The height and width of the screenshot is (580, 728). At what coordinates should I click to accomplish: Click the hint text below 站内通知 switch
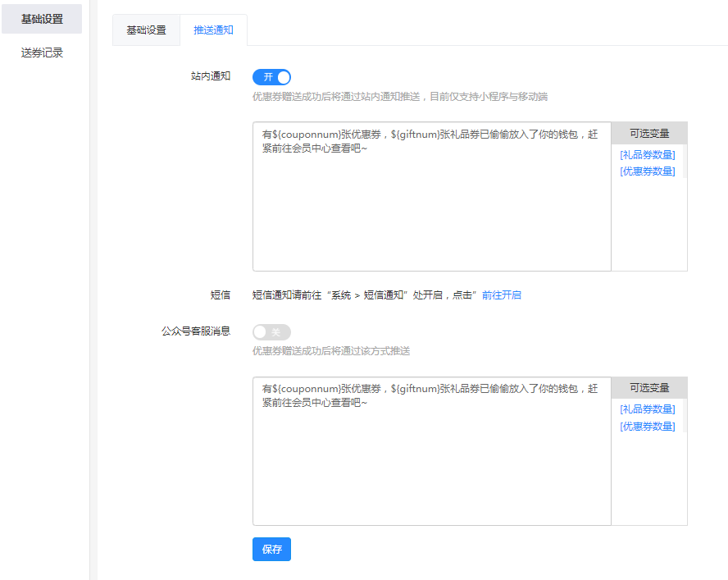pyautogui.click(x=399, y=97)
